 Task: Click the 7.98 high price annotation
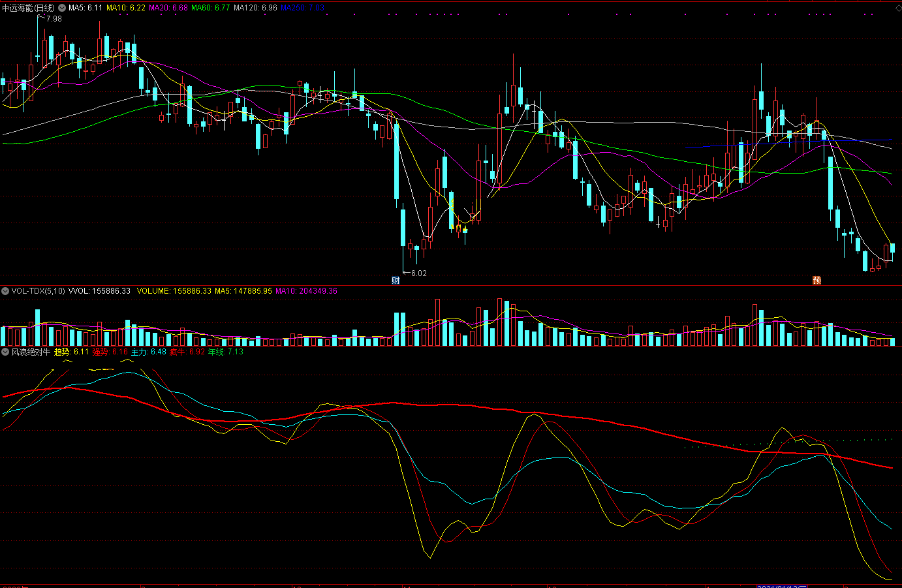[54, 19]
